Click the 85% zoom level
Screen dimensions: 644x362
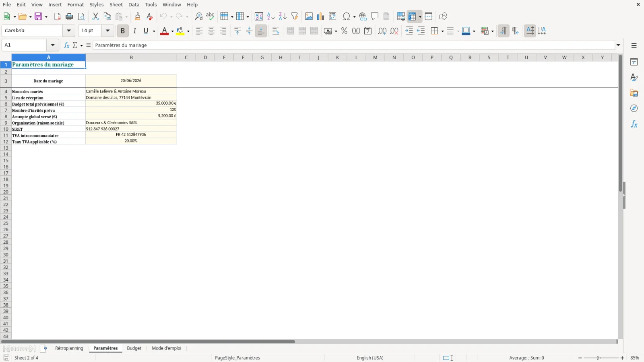click(x=635, y=358)
